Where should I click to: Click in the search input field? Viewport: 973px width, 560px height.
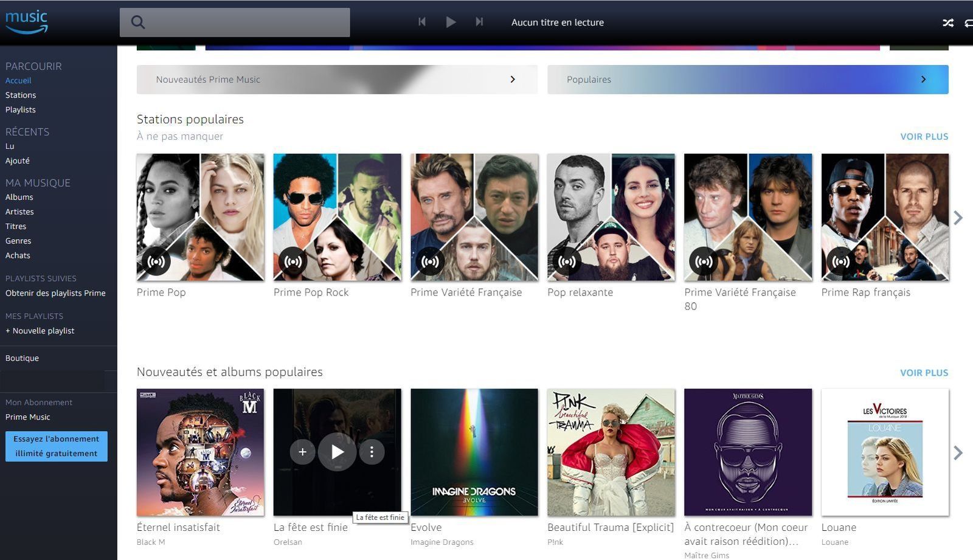click(x=235, y=22)
